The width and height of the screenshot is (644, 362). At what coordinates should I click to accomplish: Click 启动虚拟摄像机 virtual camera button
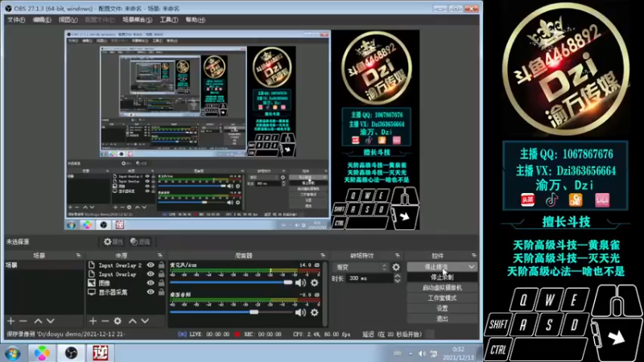pyautogui.click(x=442, y=288)
